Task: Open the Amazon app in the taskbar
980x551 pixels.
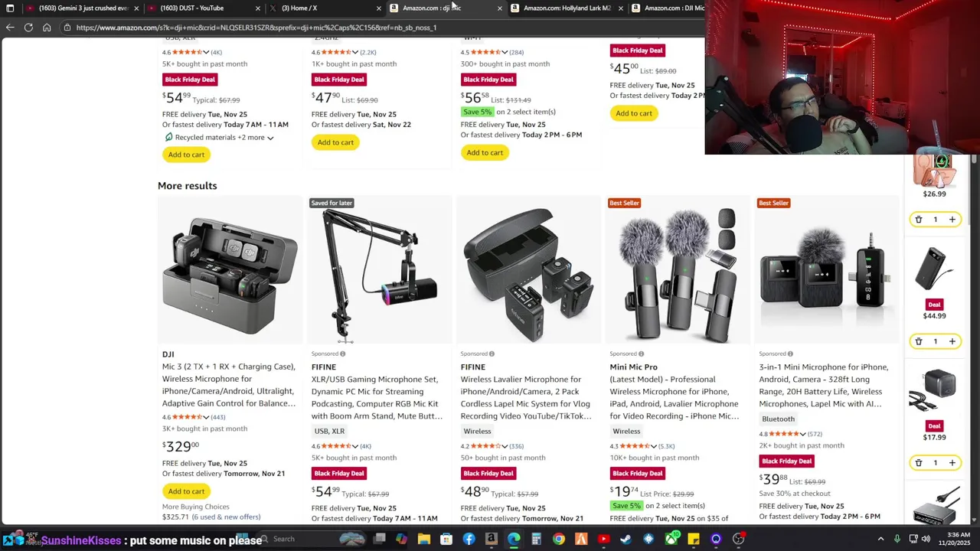Action: tap(491, 540)
